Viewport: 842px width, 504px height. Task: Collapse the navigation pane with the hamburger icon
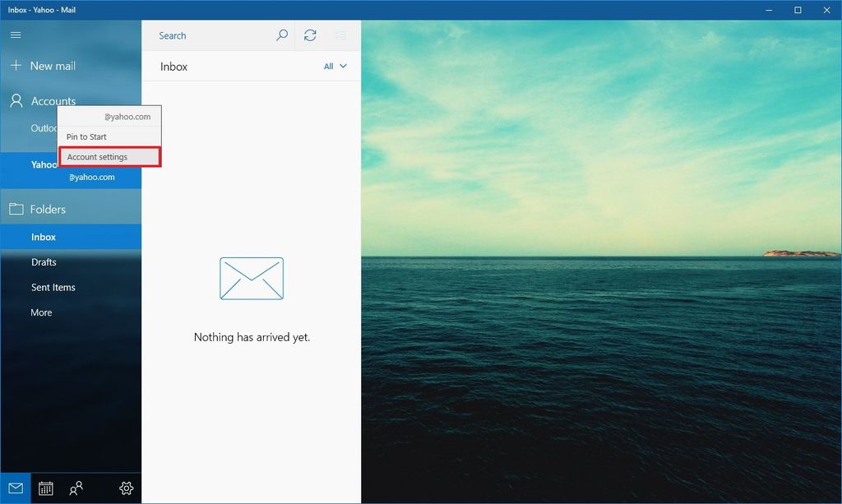15,35
